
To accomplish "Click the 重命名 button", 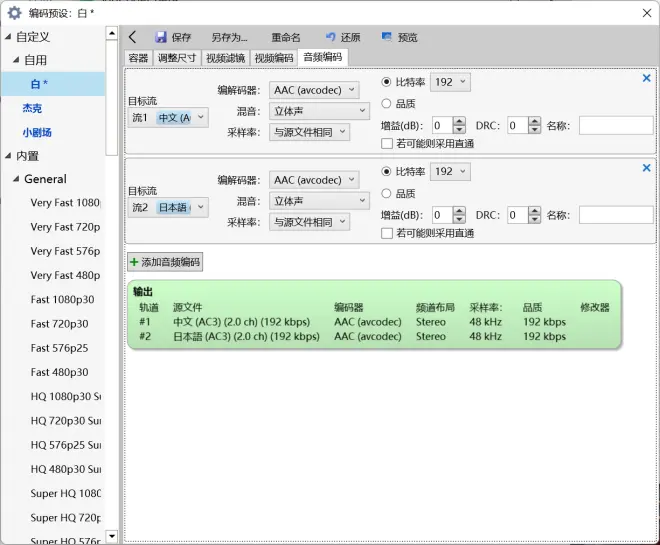I will click(x=286, y=37).
